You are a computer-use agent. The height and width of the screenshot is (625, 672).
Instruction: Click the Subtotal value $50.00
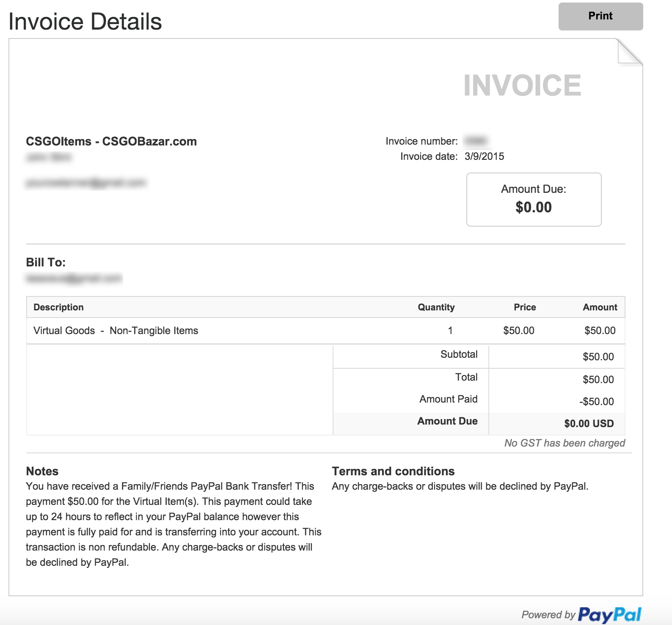(598, 357)
